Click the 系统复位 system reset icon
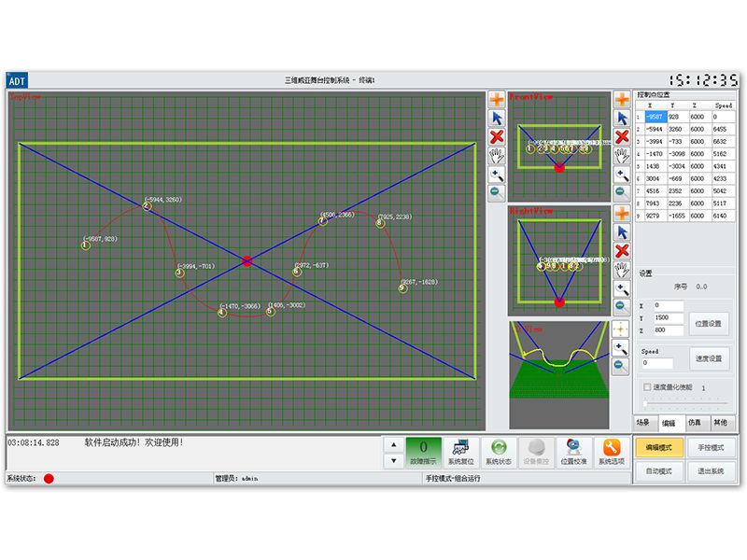Image resolution: width=747 pixels, height=560 pixels. [x=460, y=450]
